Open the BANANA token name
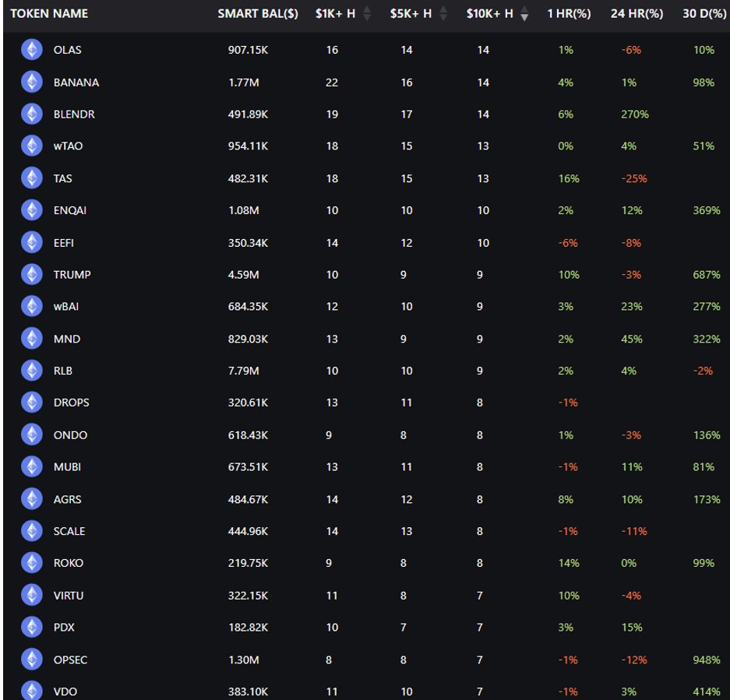Screen dimensions: 730x700 coord(76,83)
